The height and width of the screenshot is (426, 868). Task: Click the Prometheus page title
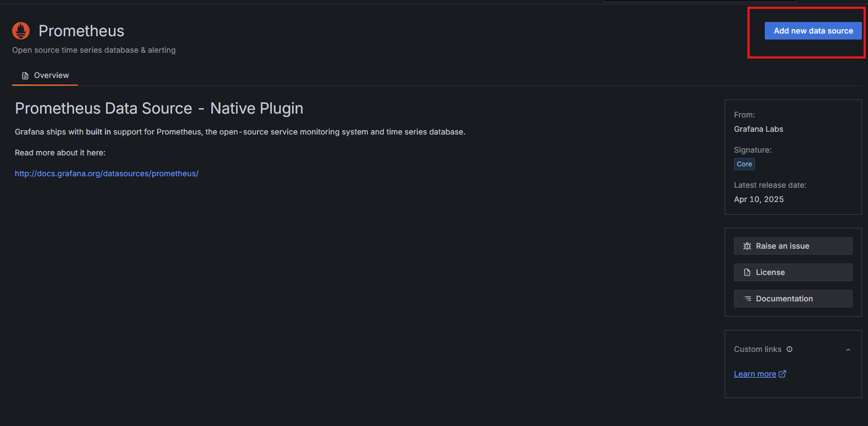81,31
